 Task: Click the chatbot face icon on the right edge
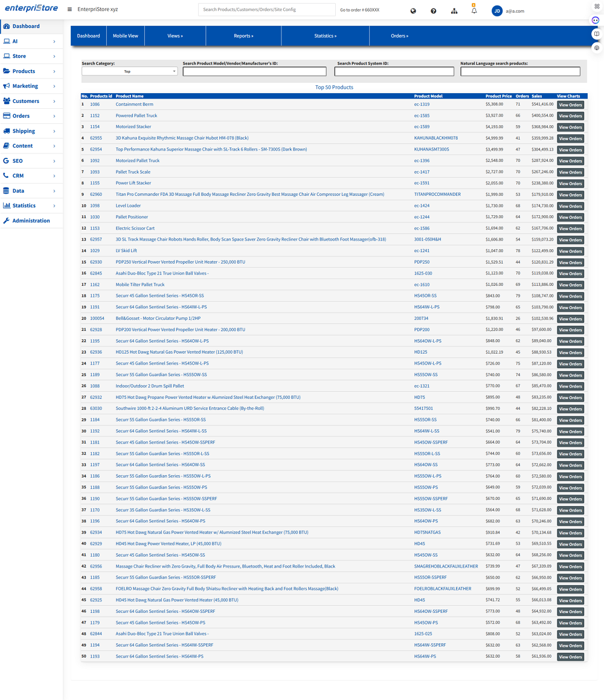[596, 20]
